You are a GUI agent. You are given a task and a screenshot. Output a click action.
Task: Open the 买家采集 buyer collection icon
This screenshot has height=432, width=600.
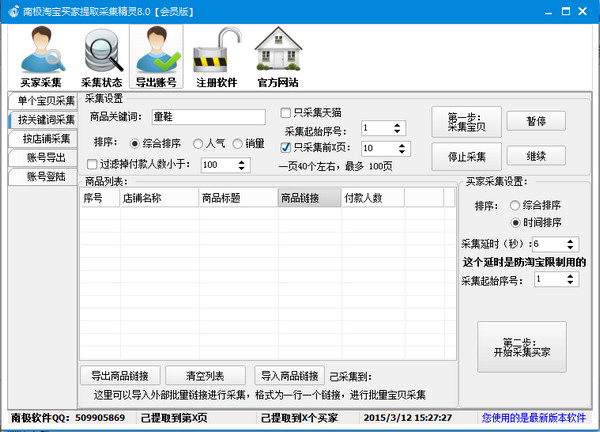41,50
